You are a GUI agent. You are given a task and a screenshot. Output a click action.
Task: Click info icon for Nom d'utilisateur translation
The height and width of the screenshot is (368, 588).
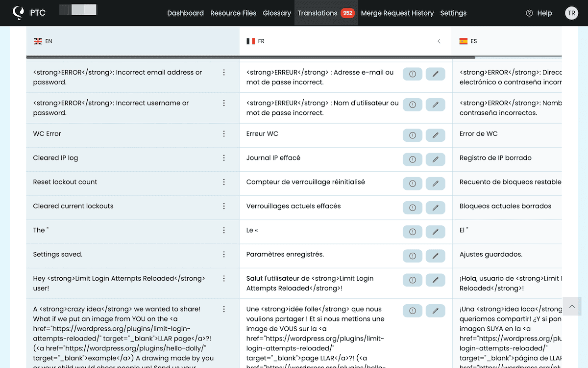pyautogui.click(x=413, y=105)
